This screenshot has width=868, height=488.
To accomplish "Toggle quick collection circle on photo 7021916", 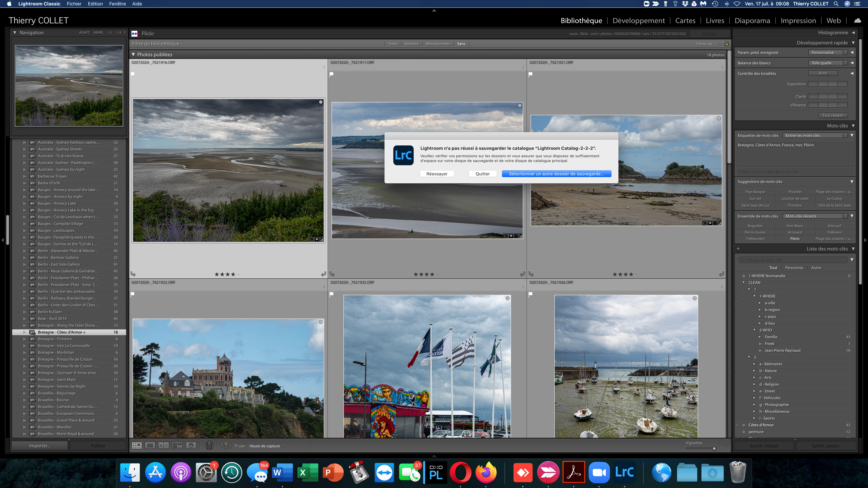I will pos(321,102).
